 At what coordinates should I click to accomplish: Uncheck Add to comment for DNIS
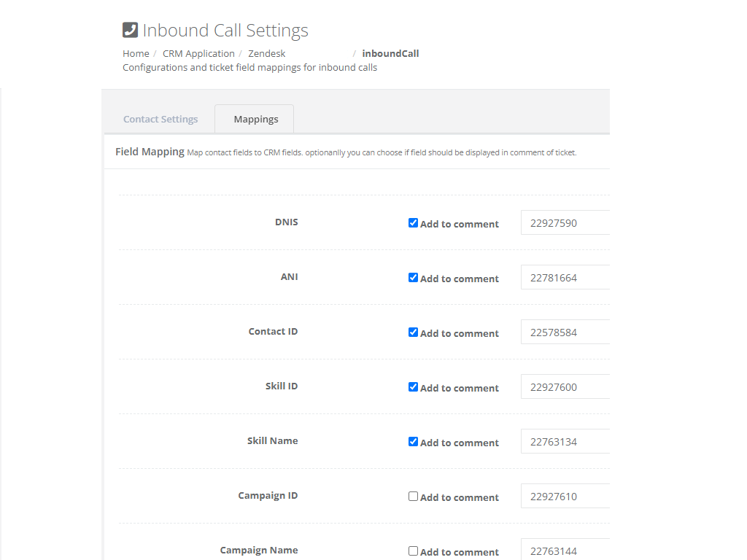(x=413, y=223)
